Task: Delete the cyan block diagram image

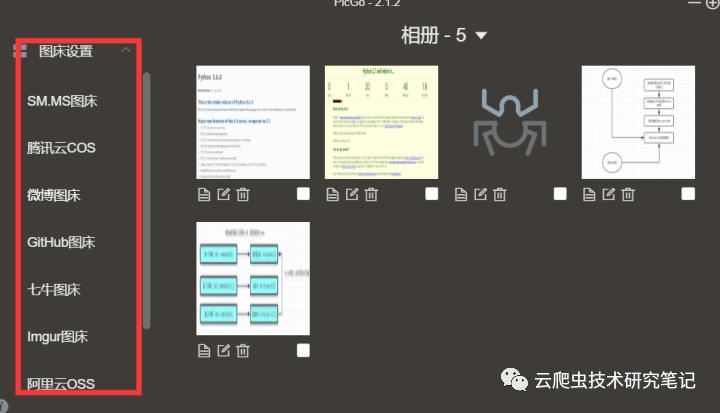Action: [x=243, y=351]
